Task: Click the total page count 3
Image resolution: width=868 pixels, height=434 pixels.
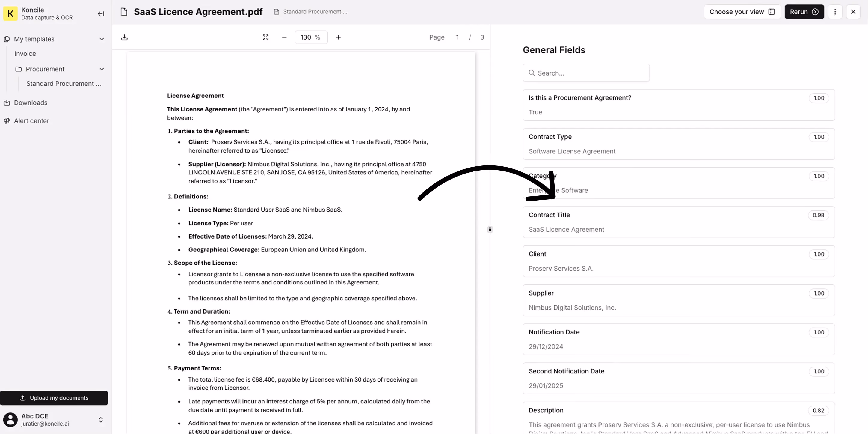Action: pos(482,37)
